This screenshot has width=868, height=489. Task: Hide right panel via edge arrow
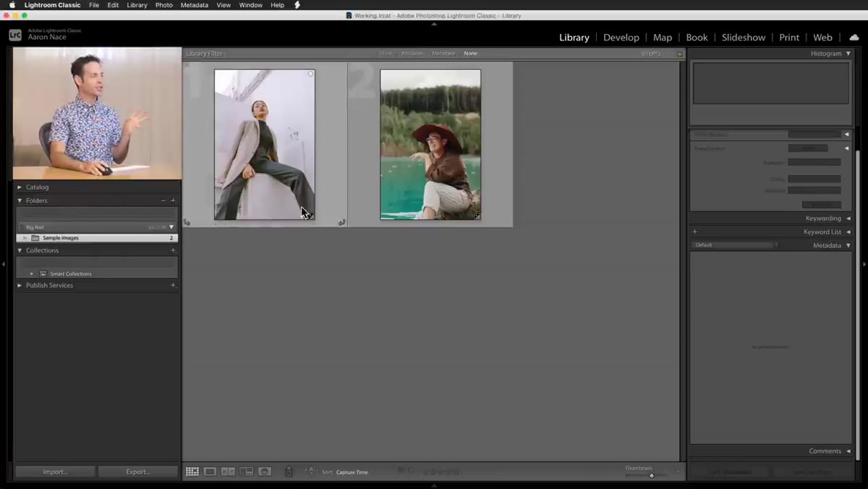pyautogui.click(x=864, y=265)
